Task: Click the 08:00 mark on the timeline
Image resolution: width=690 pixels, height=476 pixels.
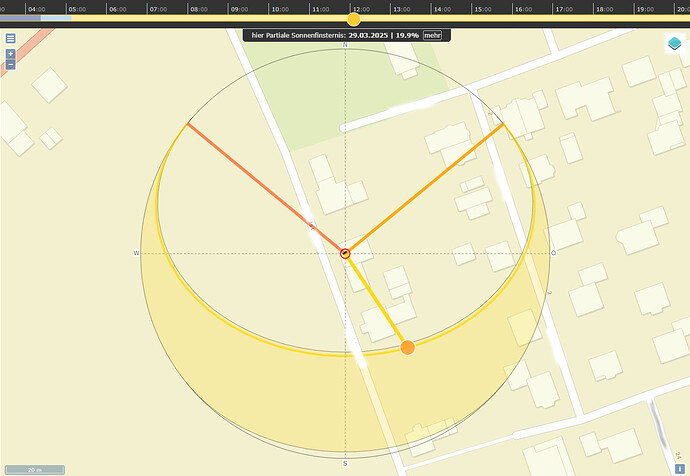Action: 199,9
